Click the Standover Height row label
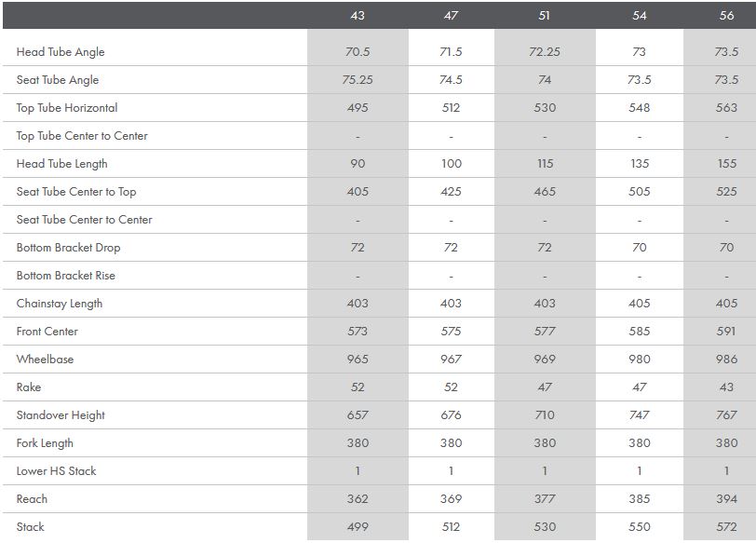 [x=61, y=415]
